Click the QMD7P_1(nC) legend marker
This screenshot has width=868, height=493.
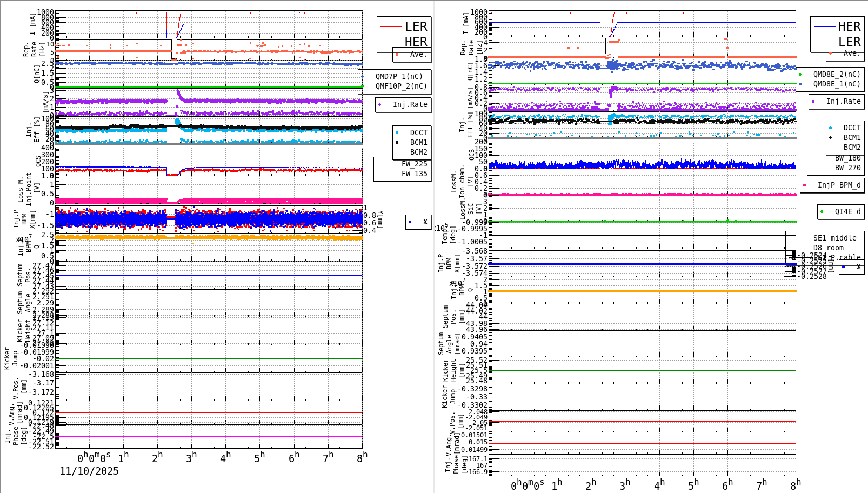click(363, 76)
